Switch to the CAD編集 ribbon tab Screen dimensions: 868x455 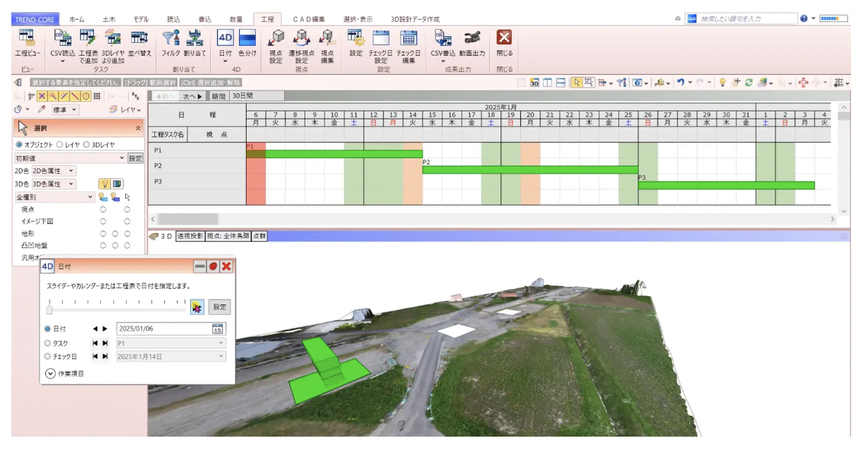308,19
